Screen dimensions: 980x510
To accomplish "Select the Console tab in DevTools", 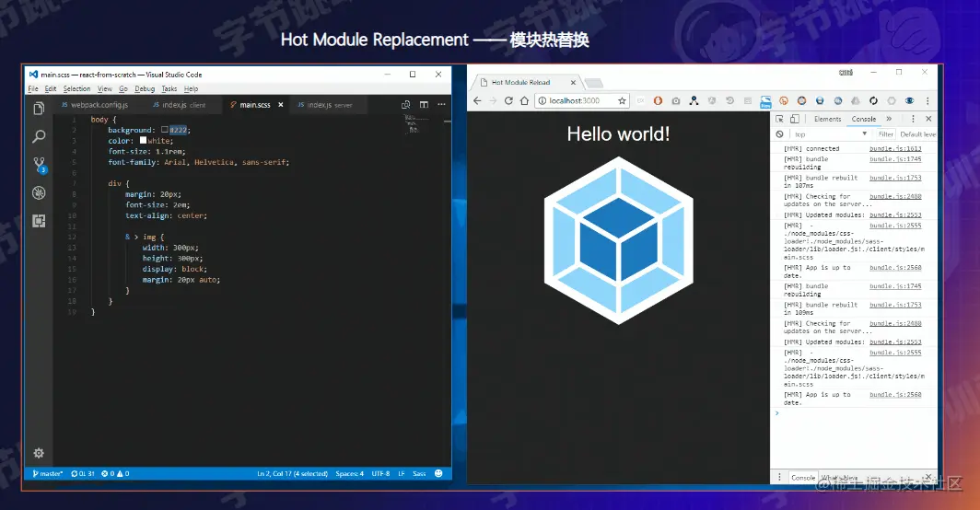I will point(864,119).
